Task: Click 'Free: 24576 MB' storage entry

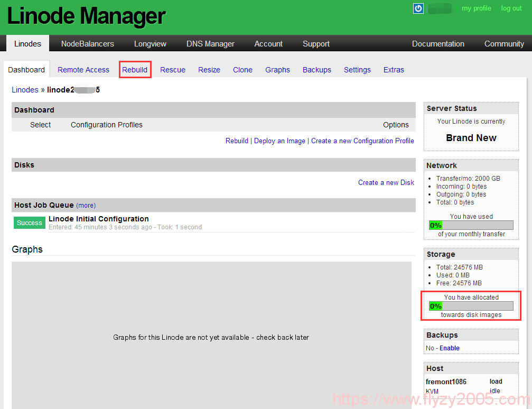Action: 459,283
